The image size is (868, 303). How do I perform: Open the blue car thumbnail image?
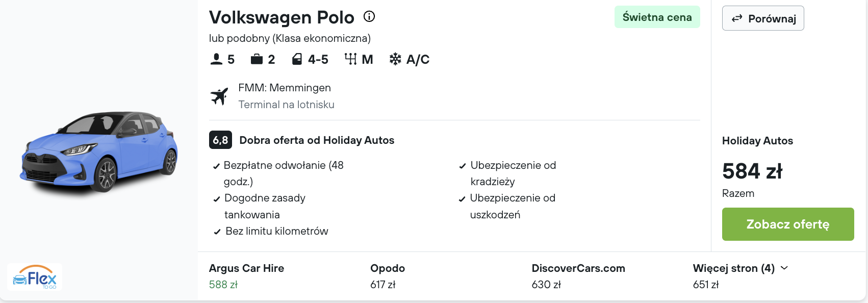coord(99,151)
